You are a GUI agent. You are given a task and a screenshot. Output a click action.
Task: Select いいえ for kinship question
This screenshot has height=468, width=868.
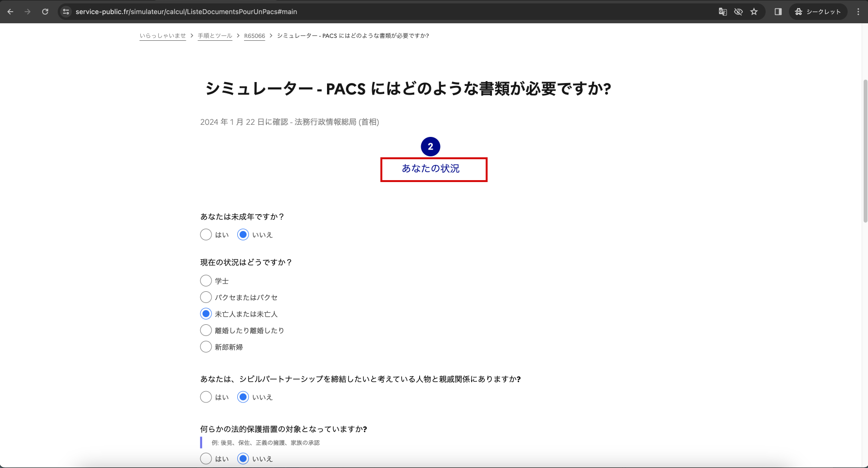click(x=243, y=397)
